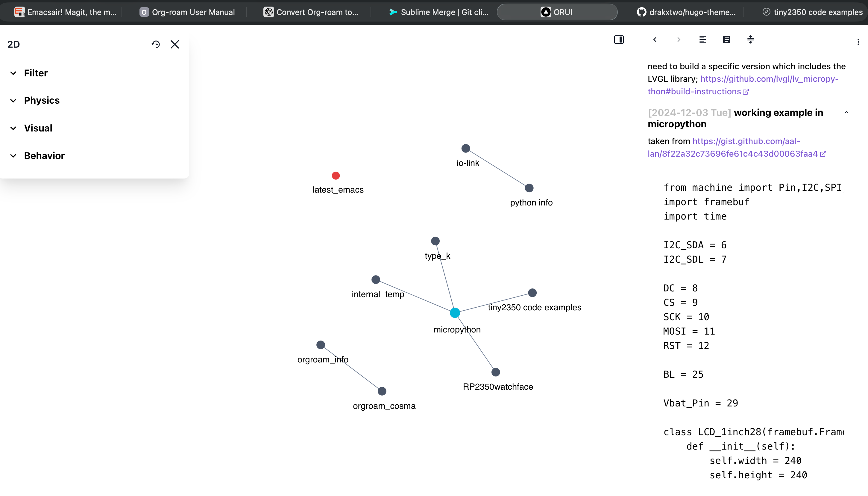Click the reset settings history icon

[x=156, y=44]
